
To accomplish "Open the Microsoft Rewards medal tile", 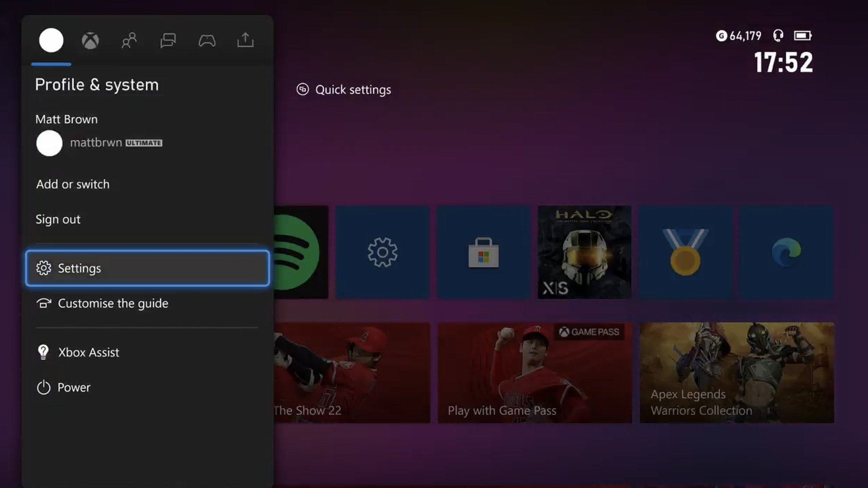I will (x=685, y=252).
